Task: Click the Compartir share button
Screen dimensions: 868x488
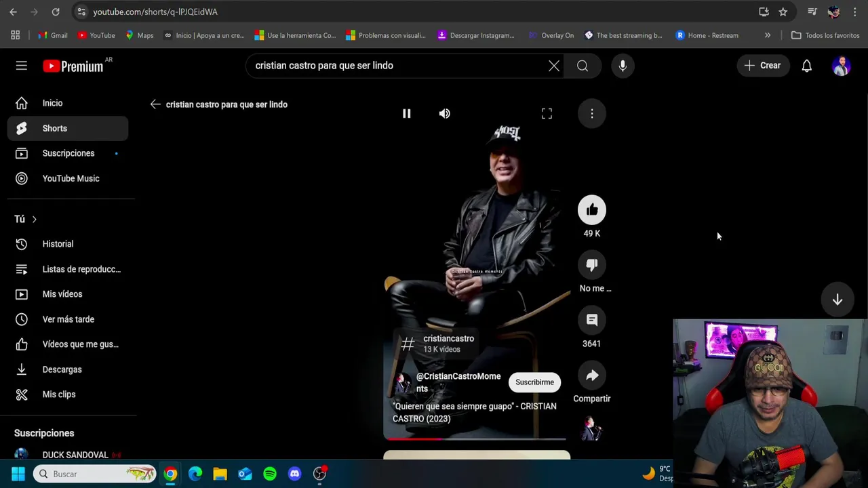Action: pos(592,375)
